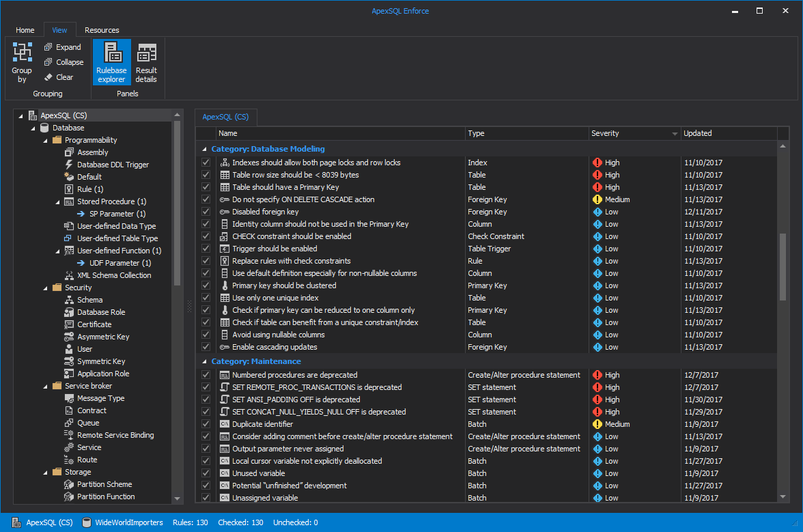Toggle checkbox for 'Trigger should be enabled'

coord(206,249)
